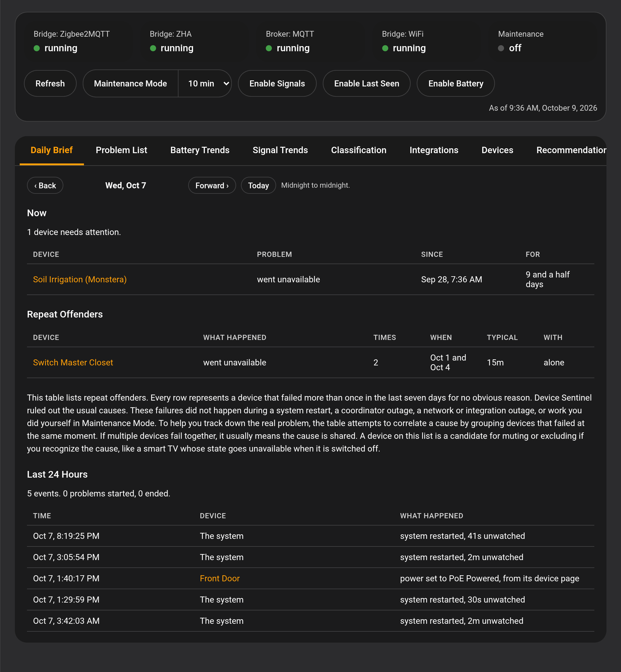The image size is (621, 672).
Task: Click 'system restarted, 30s unwatched' entry
Action: coord(462,600)
